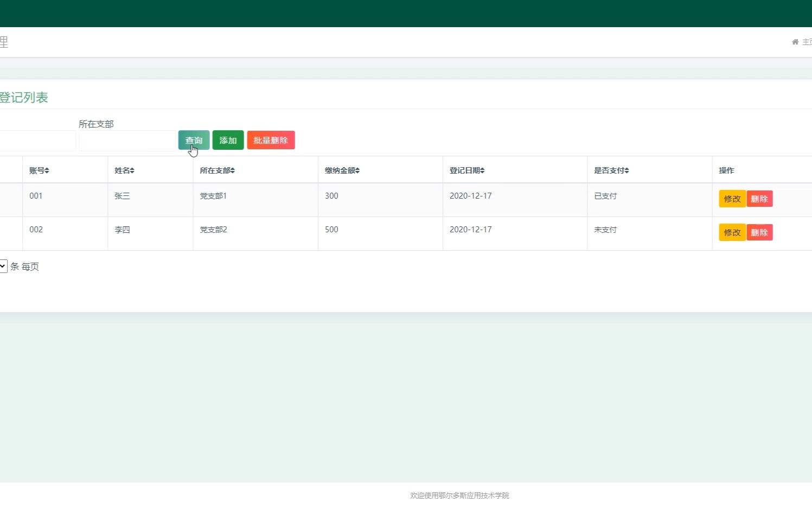Screen dimensions: 812x508
Task: Focus the partially visible left search input
Action: click(x=37, y=141)
